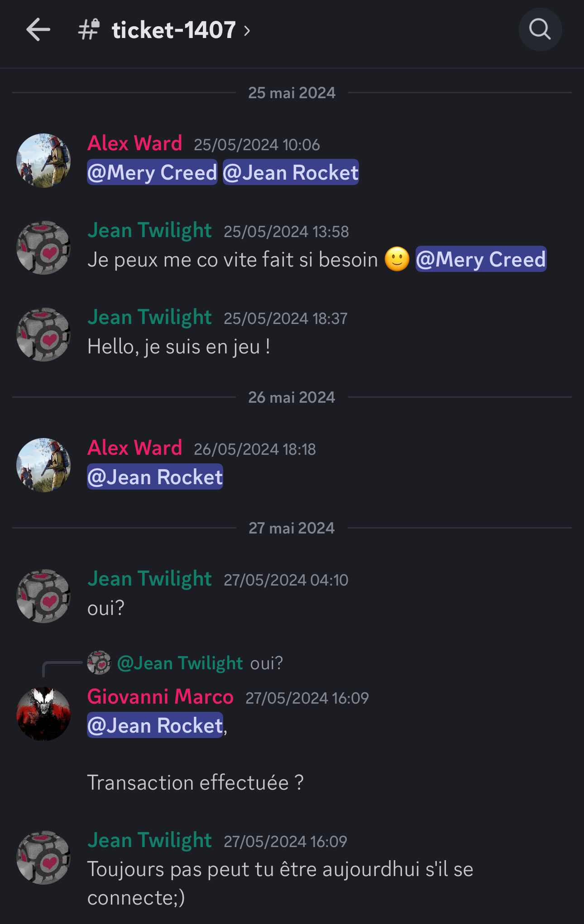584x924 pixels.
Task: Tap the back arrow icon
Action: point(38,30)
